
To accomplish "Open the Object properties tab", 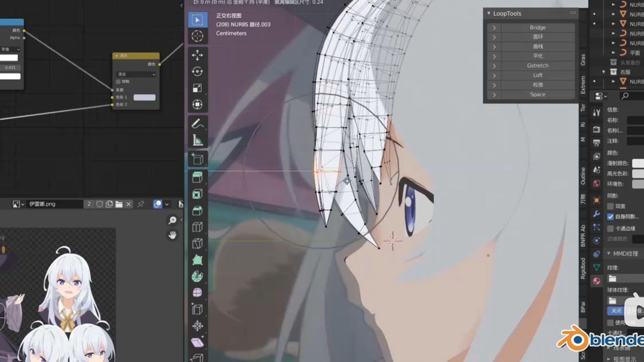I will click(x=596, y=200).
